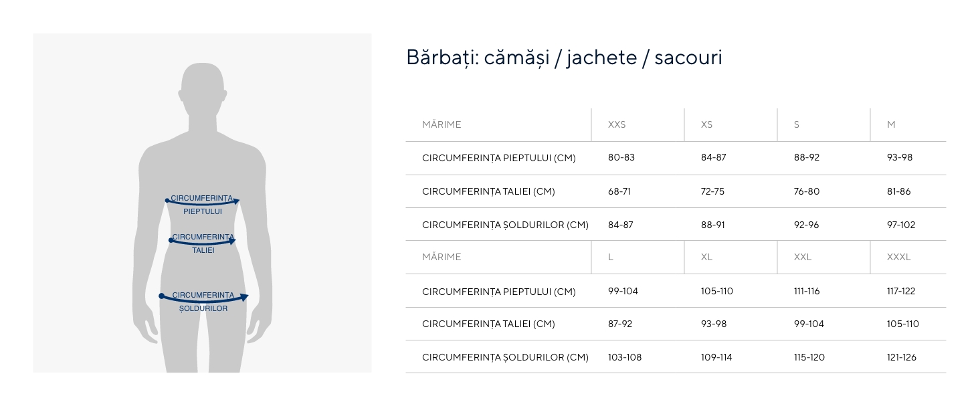This screenshot has height=406, width=980.
Task: Click the head of the body silhouette
Action: pos(203,88)
